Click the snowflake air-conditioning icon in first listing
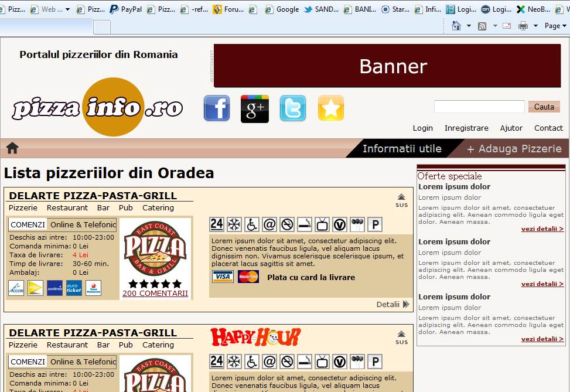This screenshot has width=570, height=392. pyautogui.click(x=234, y=225)
